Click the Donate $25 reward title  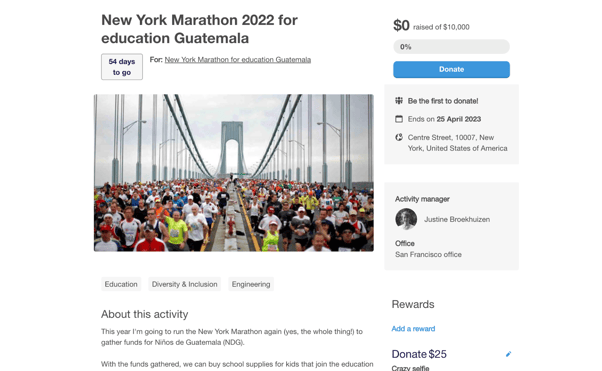419,354
